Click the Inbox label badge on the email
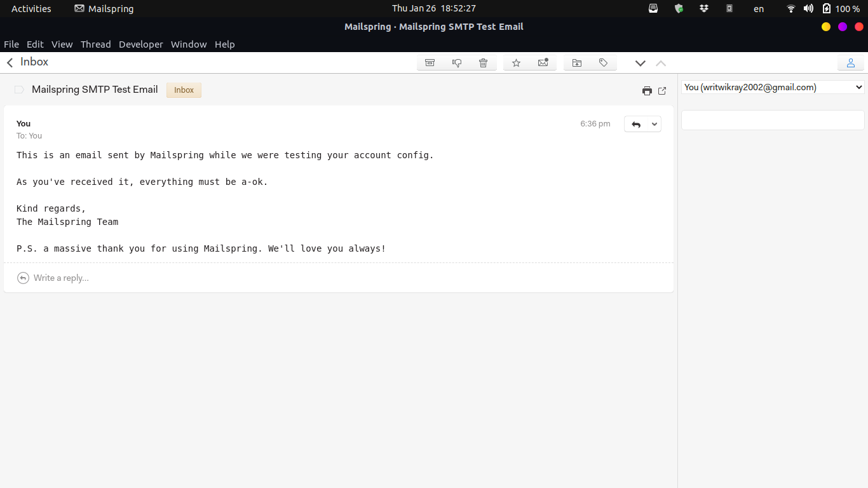The height and width of the screenshot is (488, 868). coord(184,90)
